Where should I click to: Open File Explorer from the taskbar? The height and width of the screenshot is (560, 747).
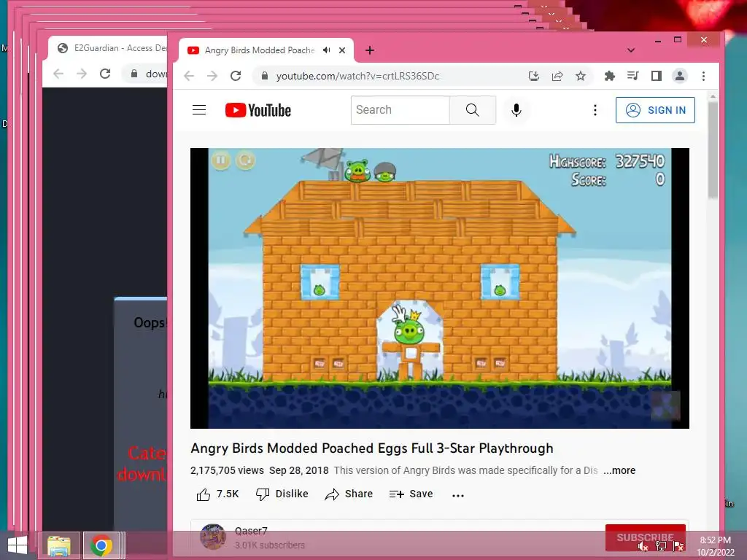pos(58,545)
